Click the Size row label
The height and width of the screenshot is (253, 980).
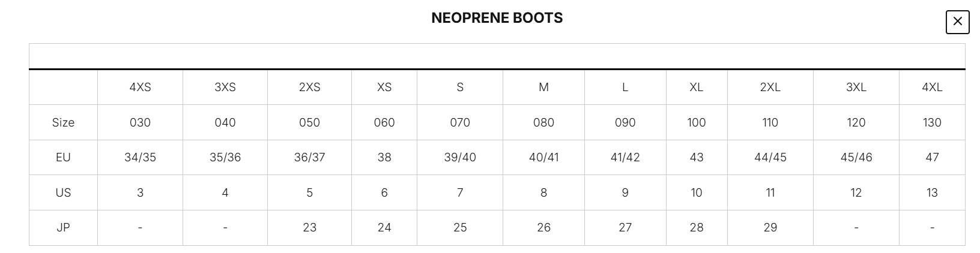click(x=63, y=123)
